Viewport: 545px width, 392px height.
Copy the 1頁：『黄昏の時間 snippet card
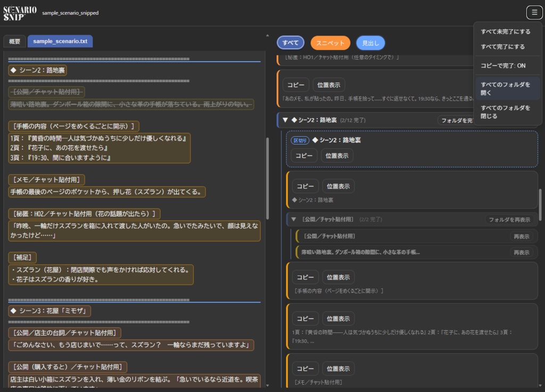pos(305,319)
